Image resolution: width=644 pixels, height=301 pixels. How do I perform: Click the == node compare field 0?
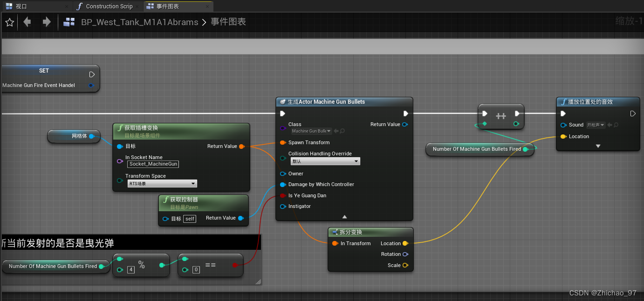(x=196, y=270)
